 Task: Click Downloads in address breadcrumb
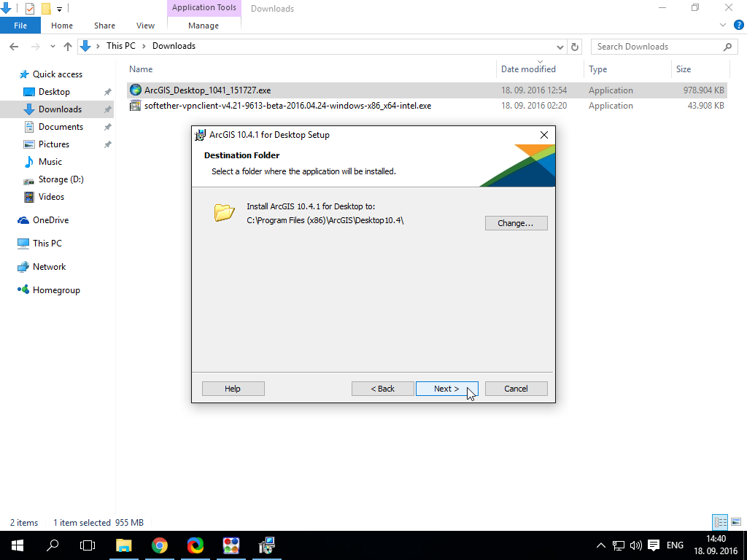coord(174,46)
